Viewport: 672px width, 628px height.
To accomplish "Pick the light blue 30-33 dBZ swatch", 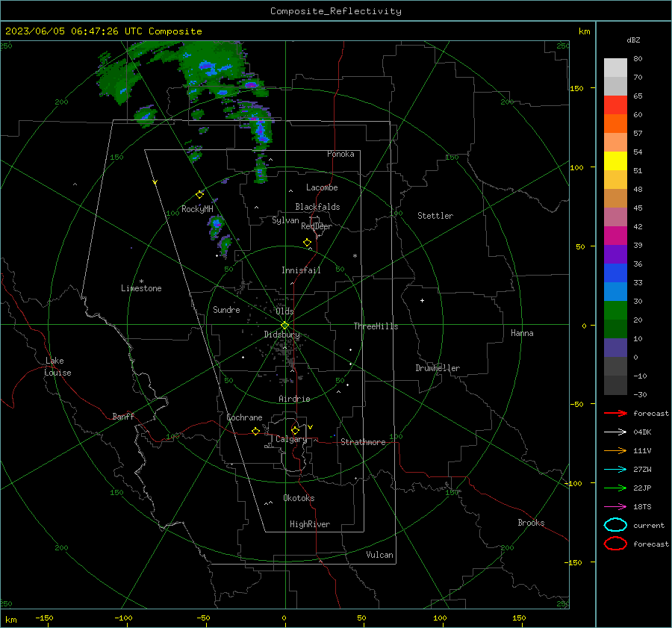I will pos(615,291).
